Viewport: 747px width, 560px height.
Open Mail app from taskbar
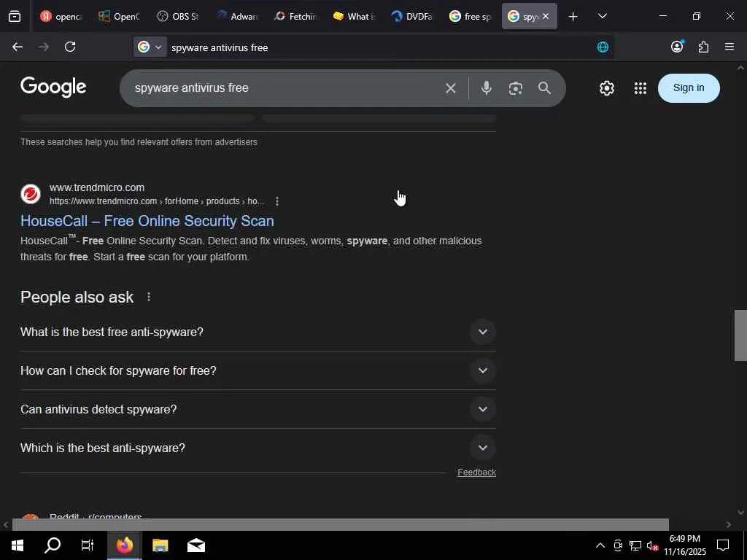click(196, 545)
